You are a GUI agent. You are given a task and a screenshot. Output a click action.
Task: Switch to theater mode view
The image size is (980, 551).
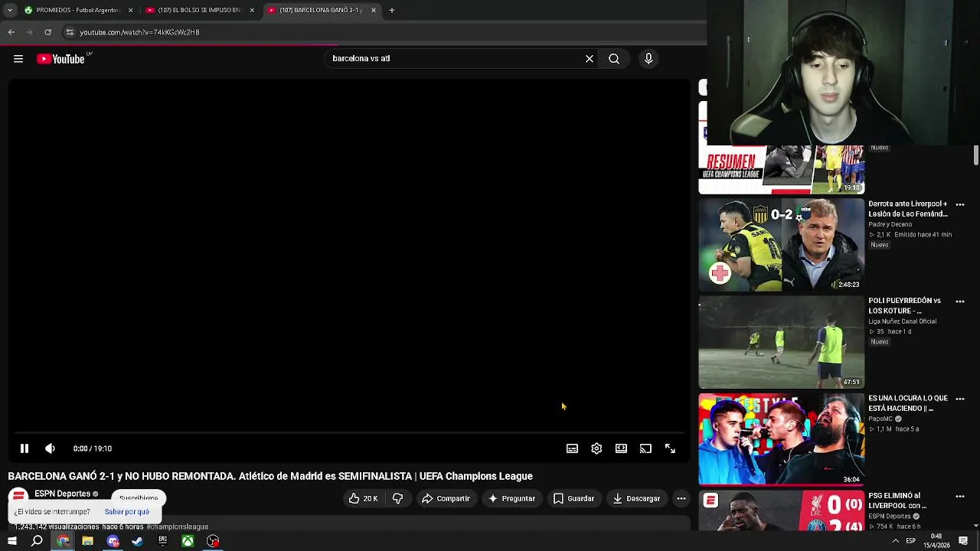click(x=621, y=448)
